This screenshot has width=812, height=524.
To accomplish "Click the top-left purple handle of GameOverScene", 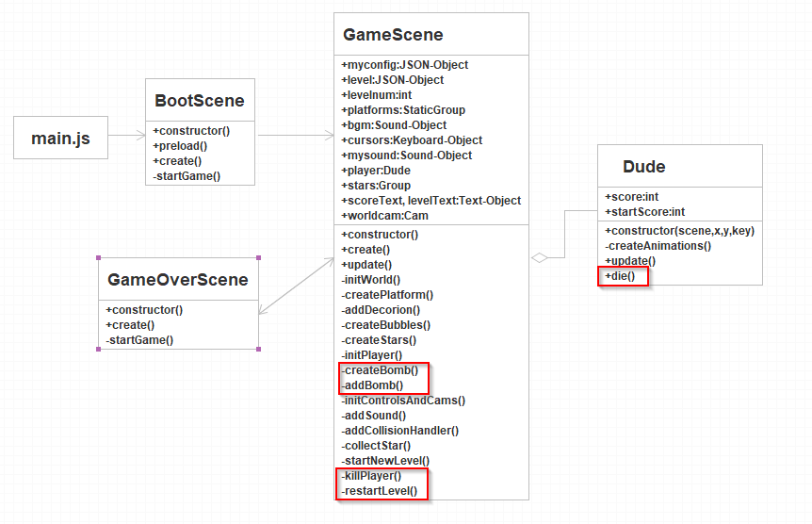I will tap(99, 257).
